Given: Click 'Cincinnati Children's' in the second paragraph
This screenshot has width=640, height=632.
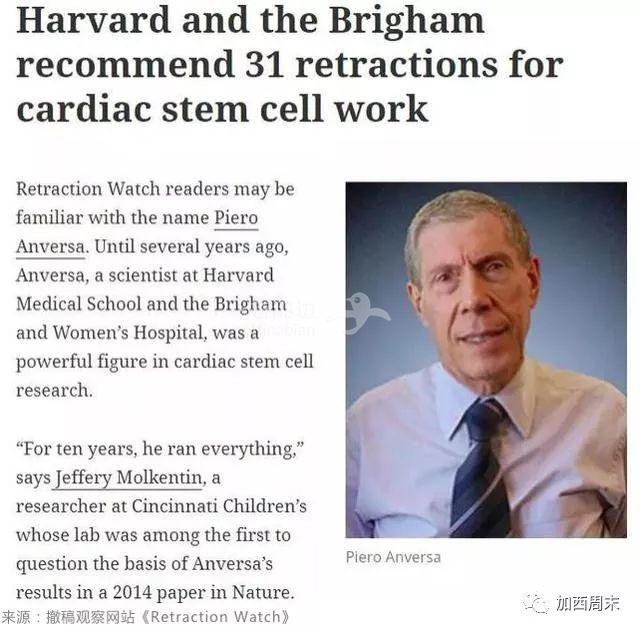Looking at the screenshot, I should tap(219, 506).
